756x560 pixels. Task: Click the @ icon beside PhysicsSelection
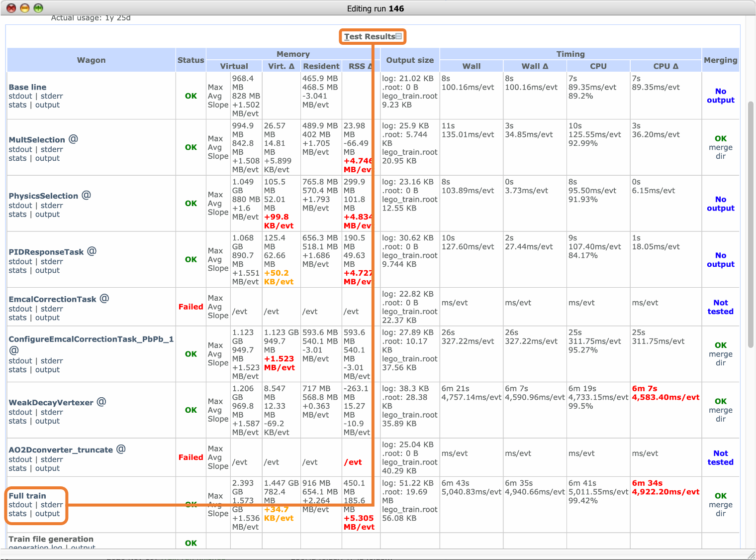[86, 195]
